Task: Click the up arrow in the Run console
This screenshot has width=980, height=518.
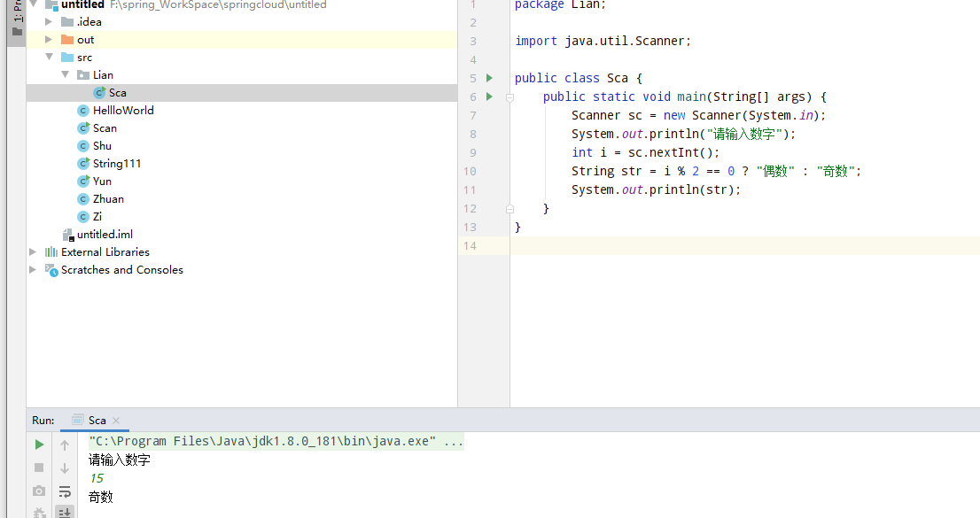Action: (65, 445)
